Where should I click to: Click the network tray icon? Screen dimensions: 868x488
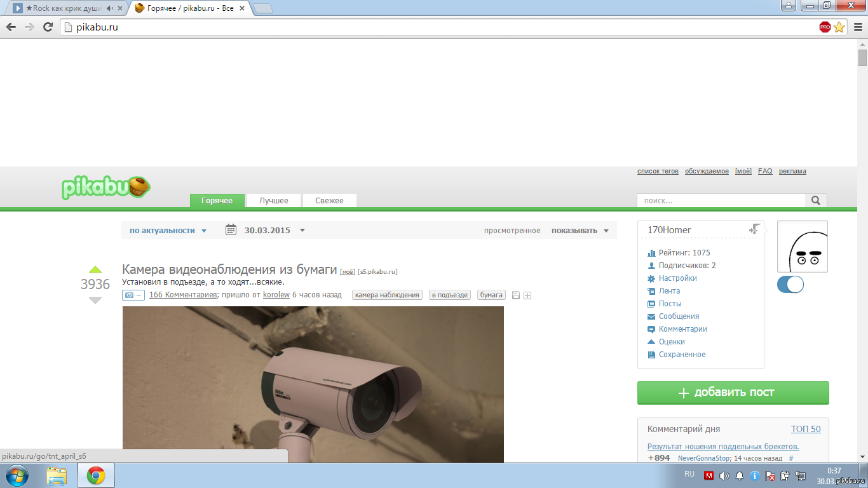[801, 475]
